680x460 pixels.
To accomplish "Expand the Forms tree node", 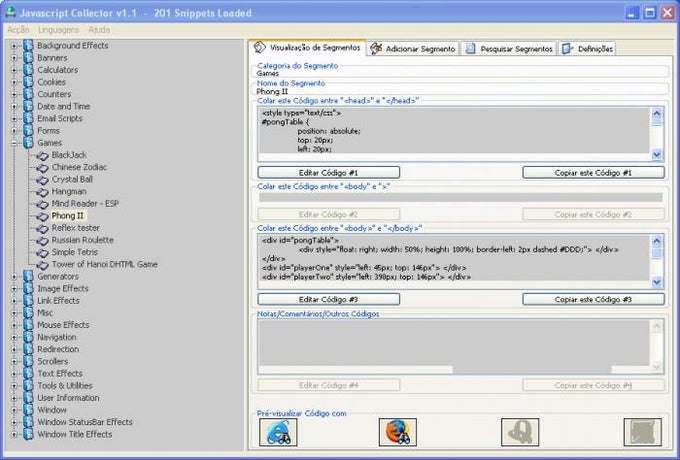I will click(14, 130).
